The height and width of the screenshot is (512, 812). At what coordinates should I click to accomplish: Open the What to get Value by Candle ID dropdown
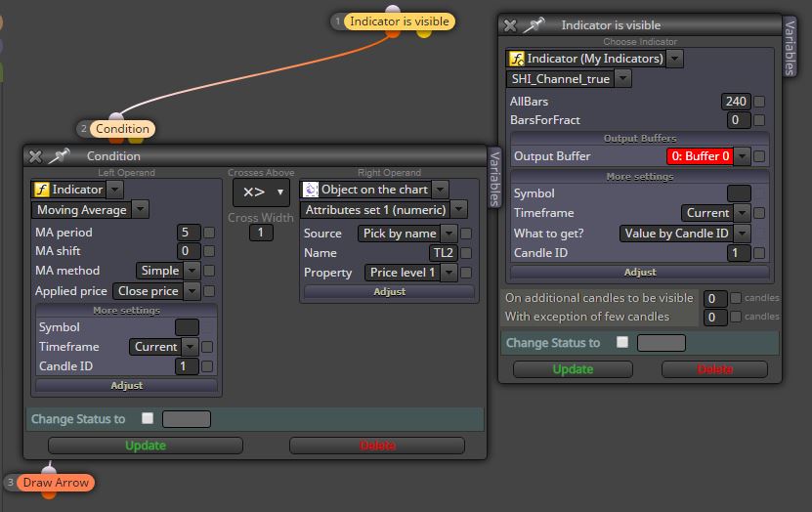pyautogui.click(x=742, y=234)
